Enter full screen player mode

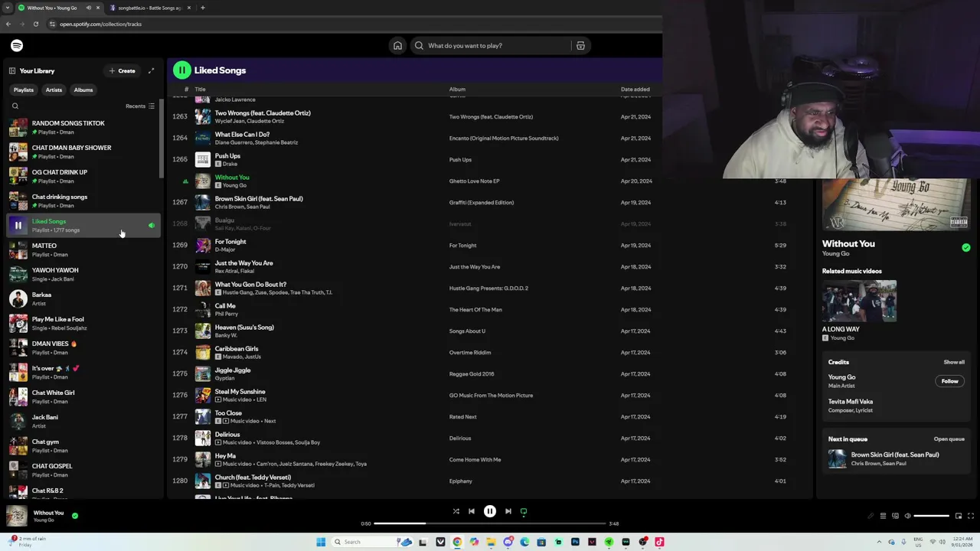(971, 516)
